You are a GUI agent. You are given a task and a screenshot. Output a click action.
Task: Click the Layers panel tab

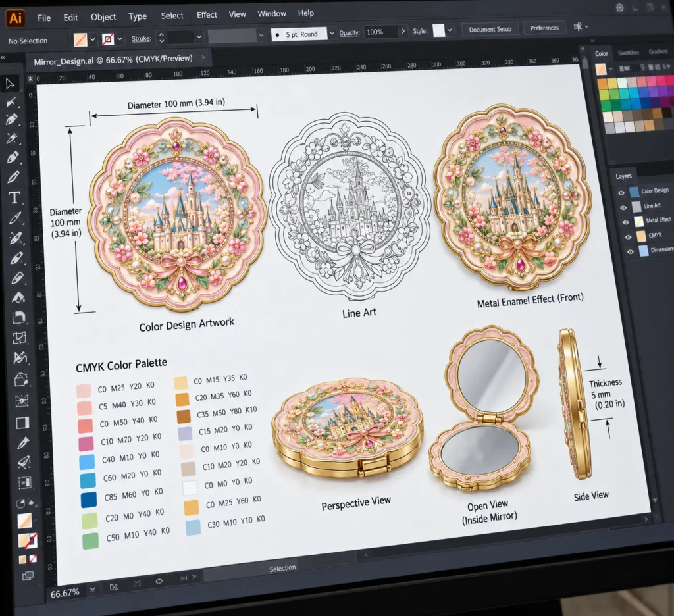pos(623,176)
